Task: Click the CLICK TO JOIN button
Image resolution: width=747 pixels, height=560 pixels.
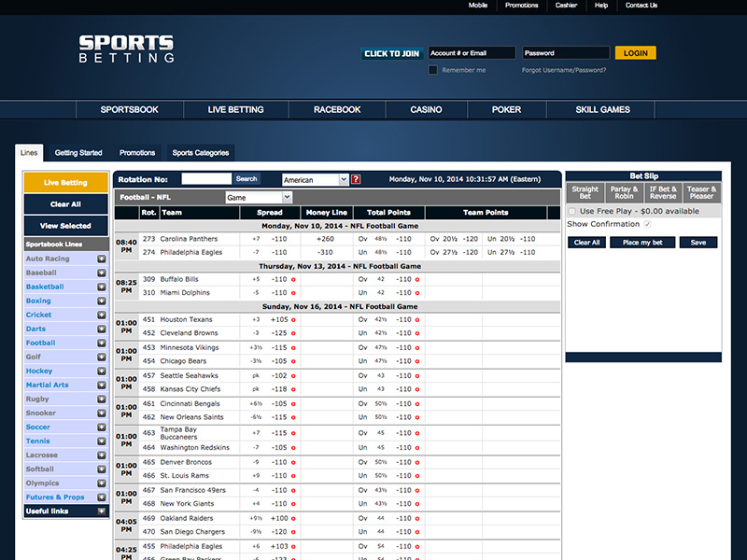Action: point(391,53)
